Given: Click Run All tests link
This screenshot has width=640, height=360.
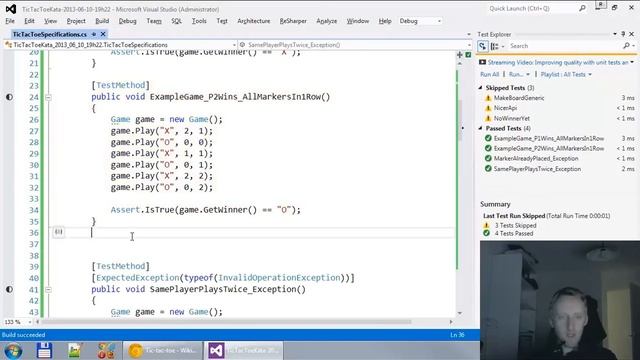Looking at the screenshot, I should [489, 74].
